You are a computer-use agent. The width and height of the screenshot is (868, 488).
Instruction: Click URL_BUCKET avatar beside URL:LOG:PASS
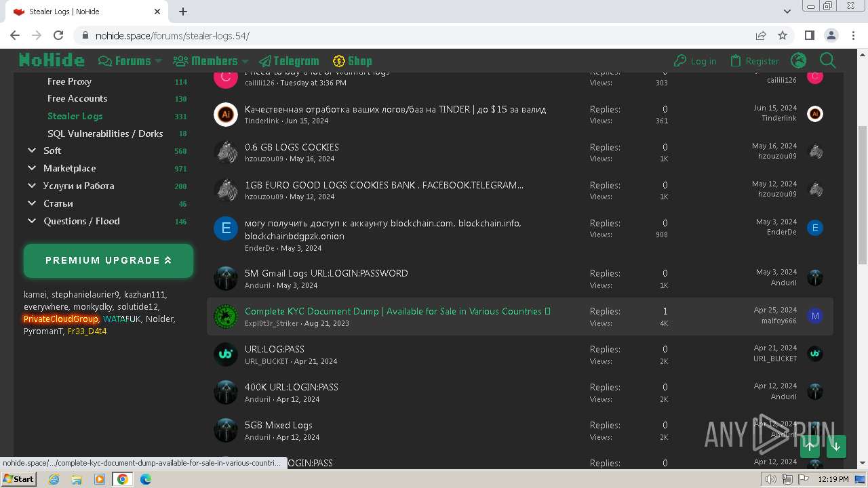226,354
